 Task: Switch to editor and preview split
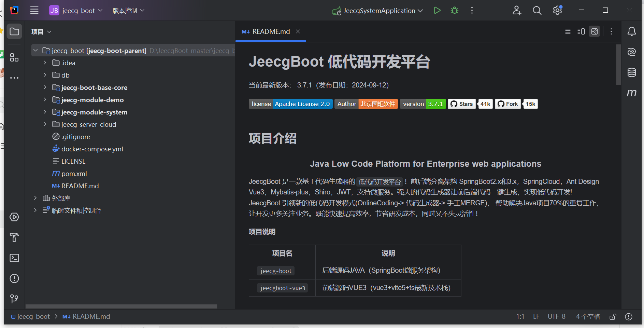tap(581, 31)
